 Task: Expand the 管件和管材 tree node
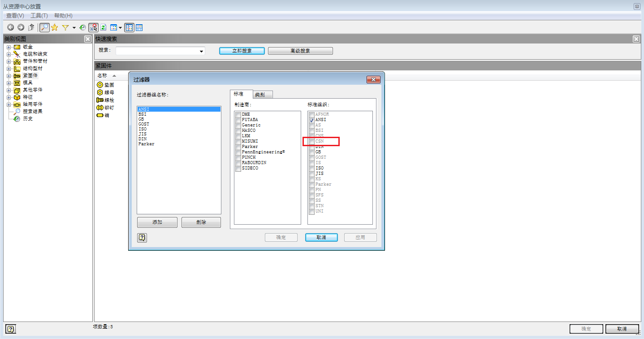click(x=9, y=61)
